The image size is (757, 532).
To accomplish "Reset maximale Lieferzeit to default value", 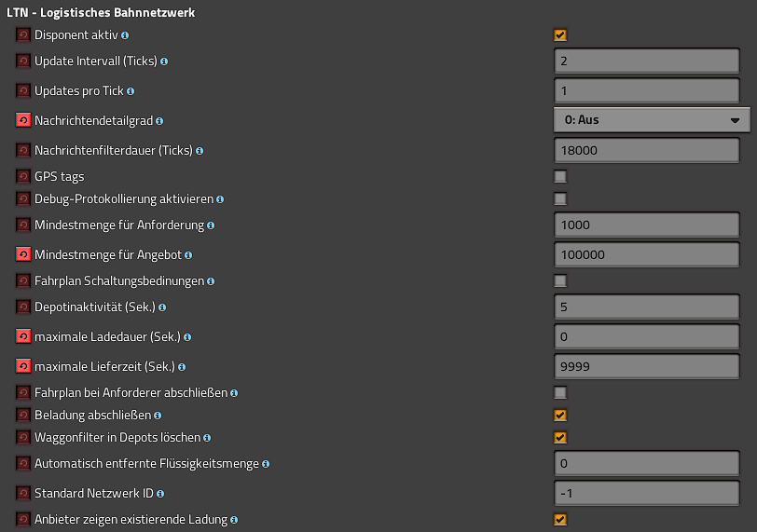I will tap(22, 366).
